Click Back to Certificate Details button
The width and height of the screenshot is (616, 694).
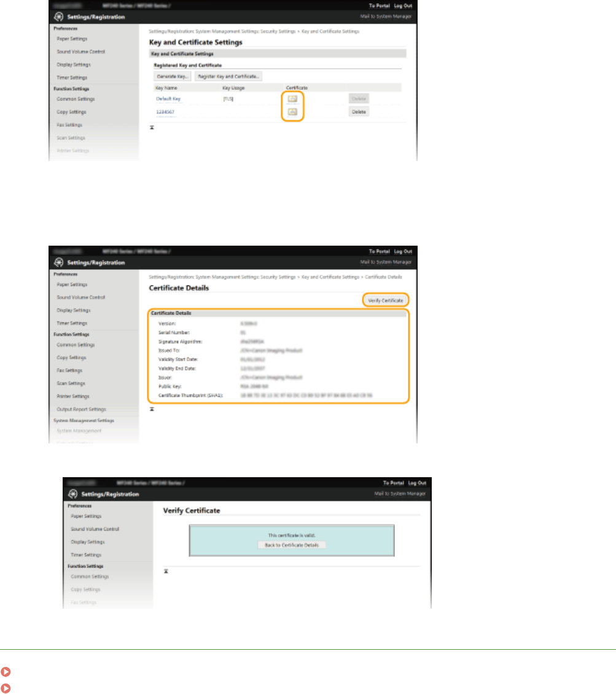click(292, 545)
